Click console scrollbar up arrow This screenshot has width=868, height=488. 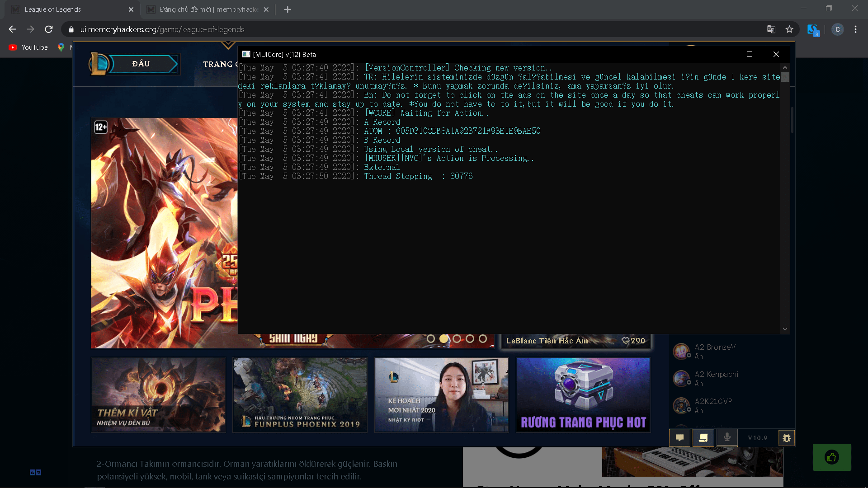coord(785,68)
